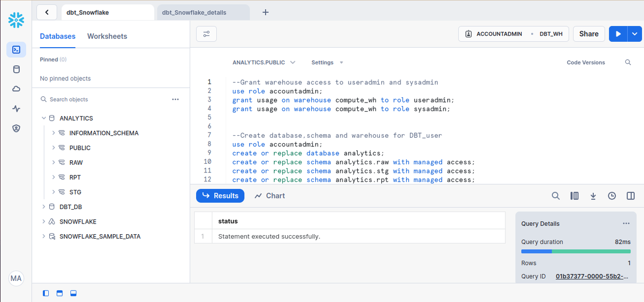Screen dimensions: 644x302
Task: Click Share button
Action: (589, 34)
